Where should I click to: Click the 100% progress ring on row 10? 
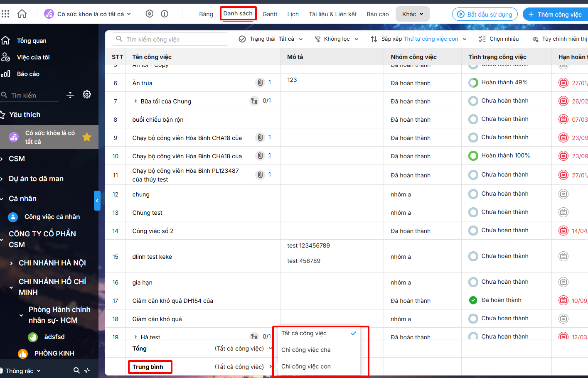point(473,156)
